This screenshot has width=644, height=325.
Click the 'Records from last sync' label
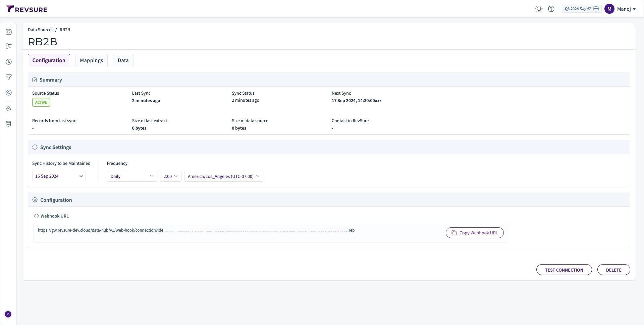click(x=54, y=121)
